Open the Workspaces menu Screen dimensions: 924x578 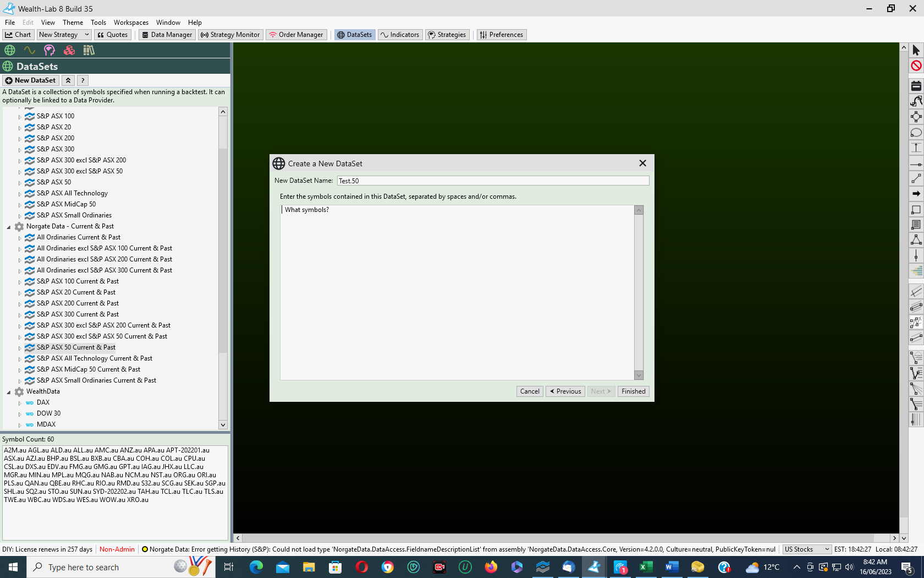click(131, 23)
